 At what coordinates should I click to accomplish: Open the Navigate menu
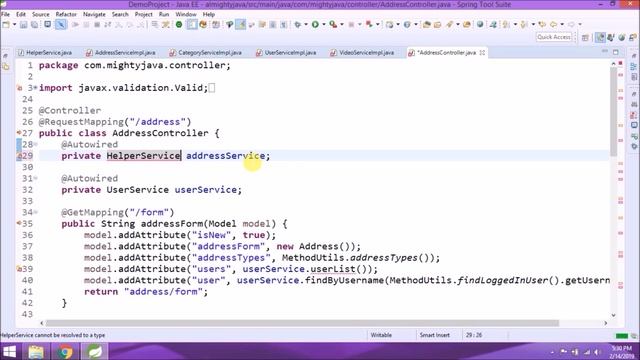[x=94, y=14]
